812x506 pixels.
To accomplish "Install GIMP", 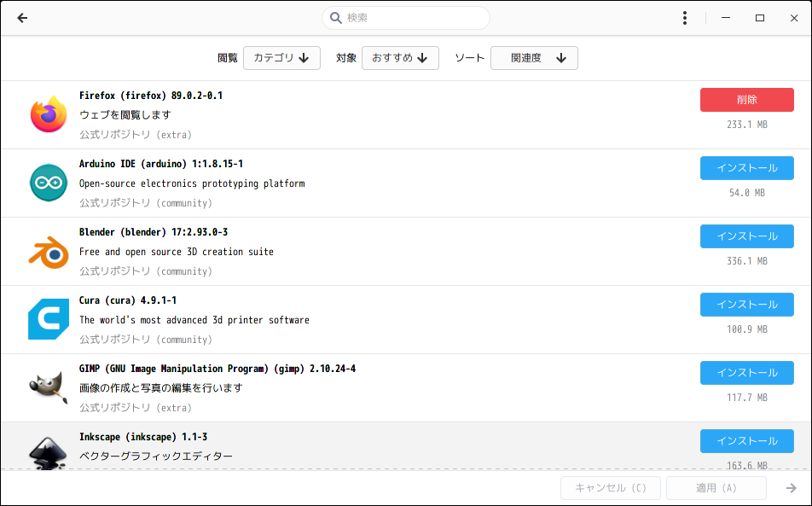I will (x=747, y=374).
